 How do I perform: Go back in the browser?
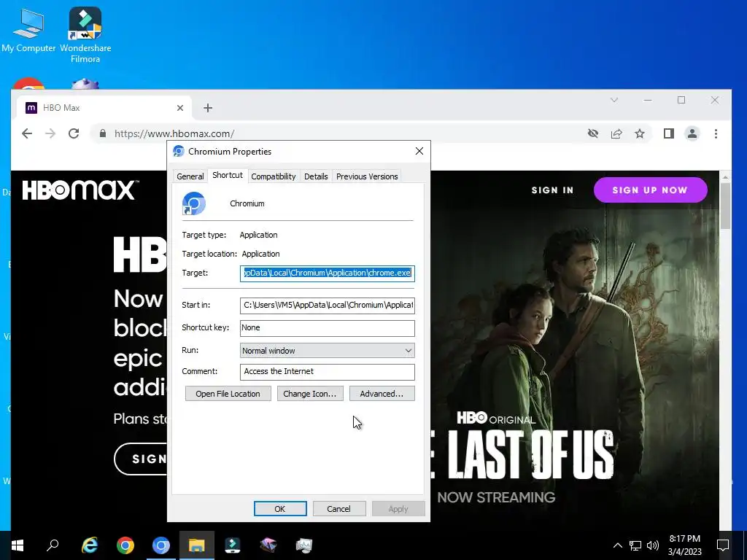pyautogui.click(x=27, y=134)
